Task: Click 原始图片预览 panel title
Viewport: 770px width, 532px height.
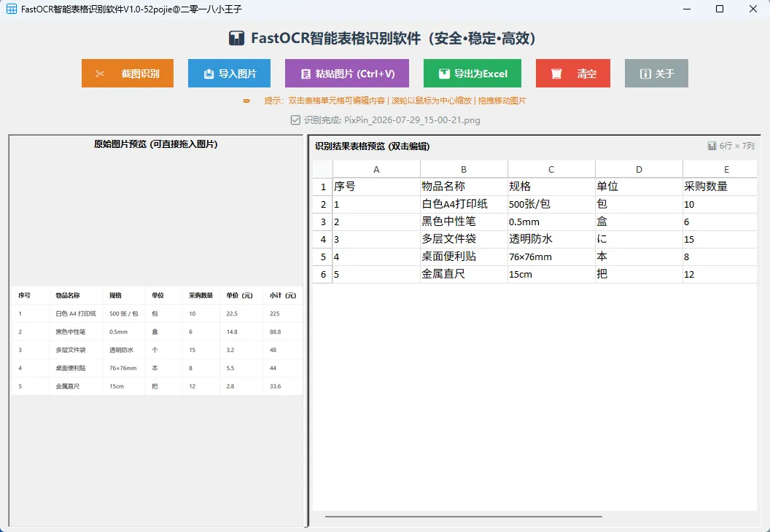Action: point(155,144)
